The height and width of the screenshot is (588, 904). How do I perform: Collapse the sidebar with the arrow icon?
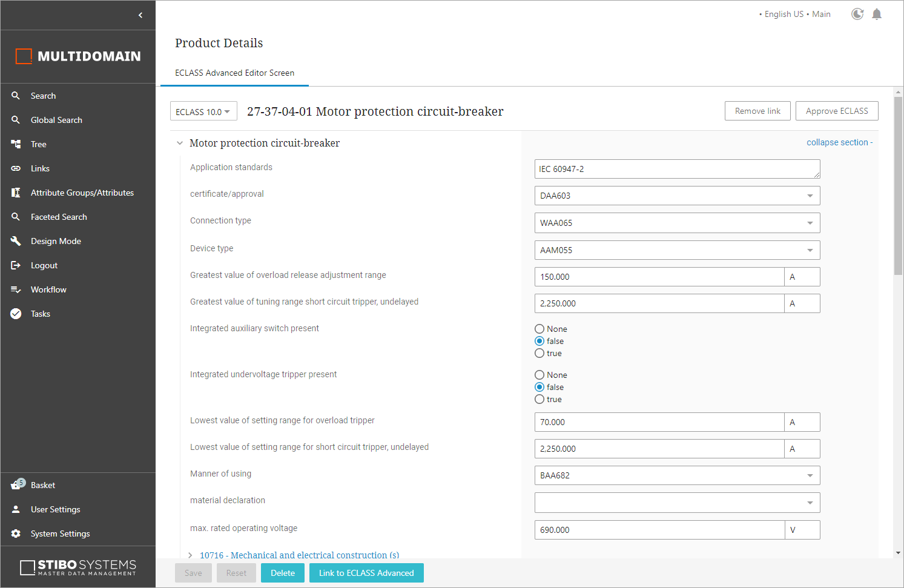(x=140, y=15)
